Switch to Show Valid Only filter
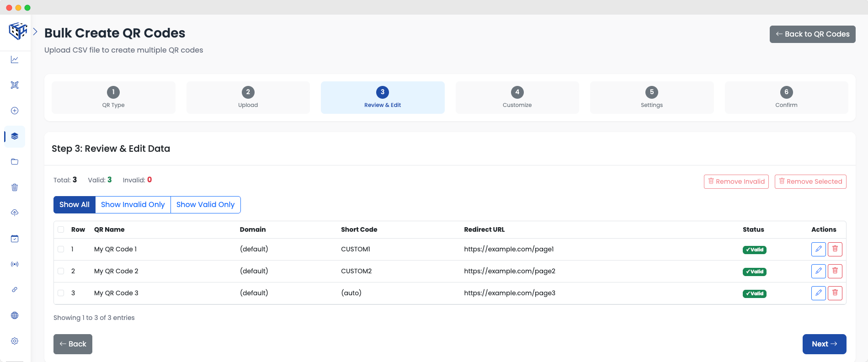This screenshot has width=868, height=362. (x=205, y=205)
